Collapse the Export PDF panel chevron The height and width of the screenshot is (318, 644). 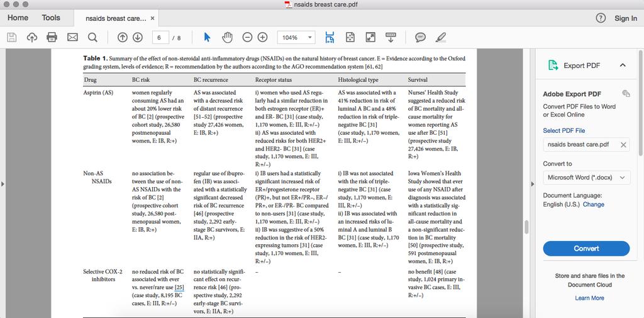(623, 65)
